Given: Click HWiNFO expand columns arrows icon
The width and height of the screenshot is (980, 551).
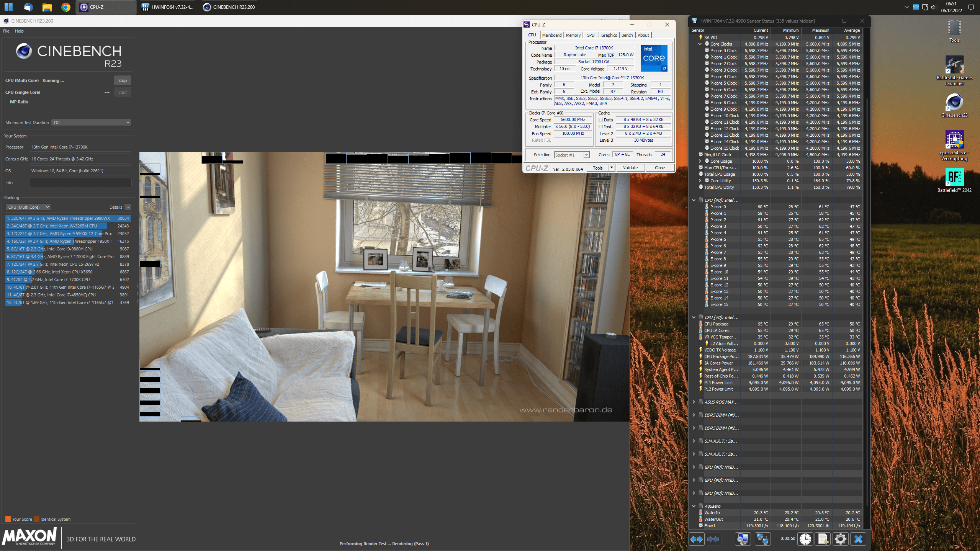Looking at the screenshot, I should [x=697, y=539].
